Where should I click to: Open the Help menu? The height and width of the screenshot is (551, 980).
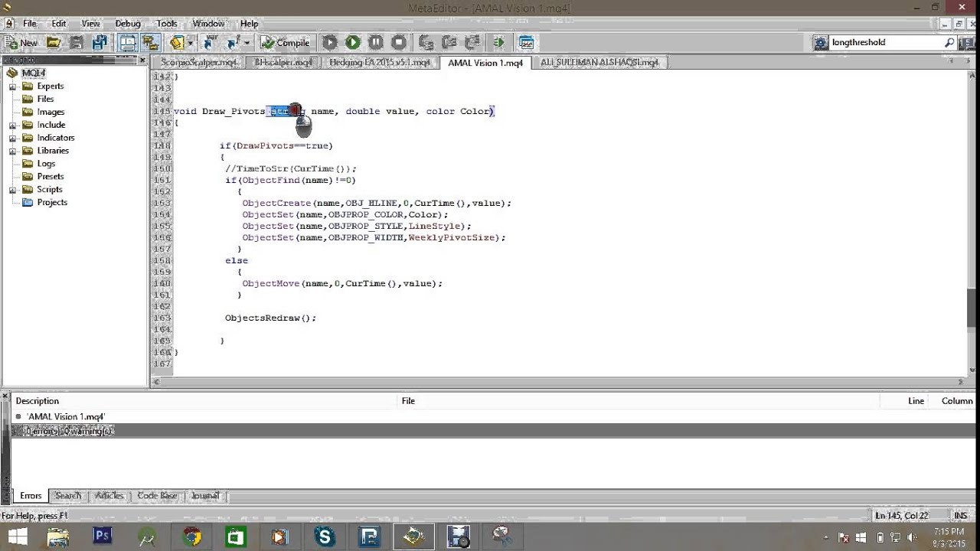[x=249, y=24]
